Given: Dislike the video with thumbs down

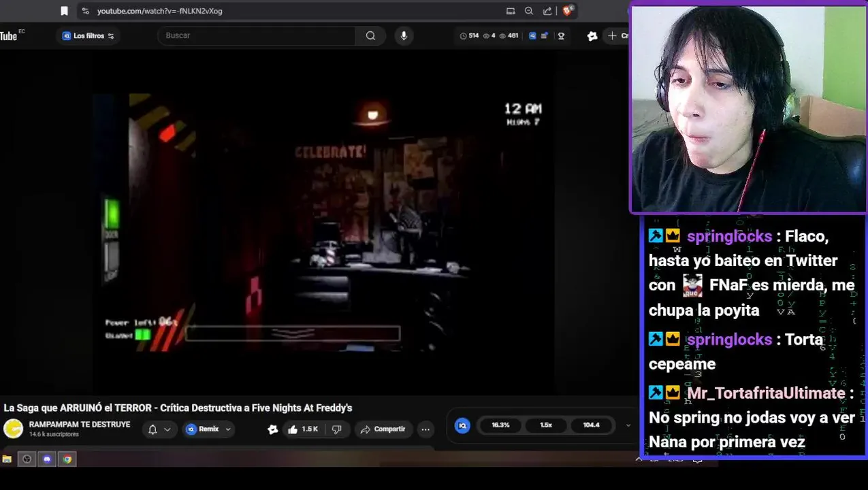Looking at the screenshot, I should coord(336,429).
